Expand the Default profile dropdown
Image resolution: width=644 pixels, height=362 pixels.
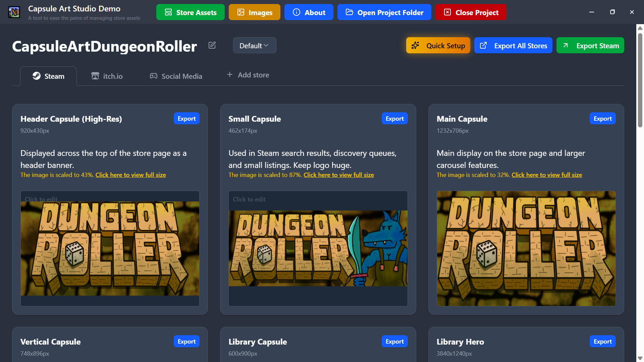point(254,46)
